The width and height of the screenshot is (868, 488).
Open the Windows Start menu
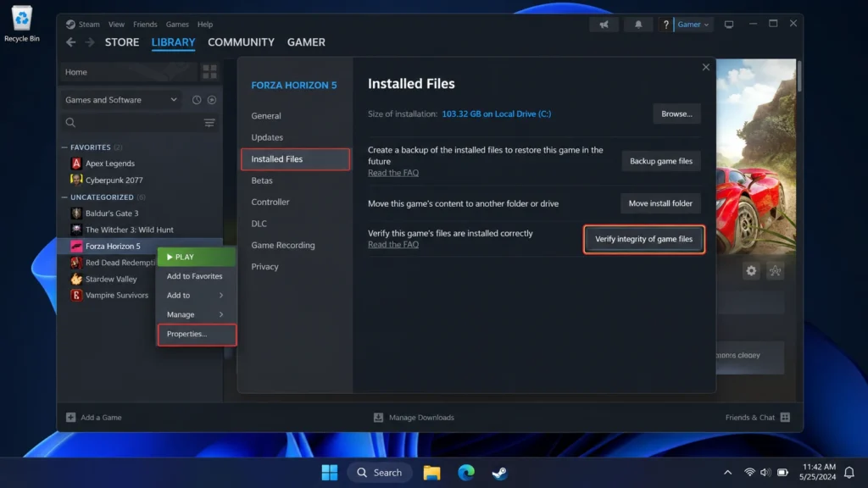point(330,473)
